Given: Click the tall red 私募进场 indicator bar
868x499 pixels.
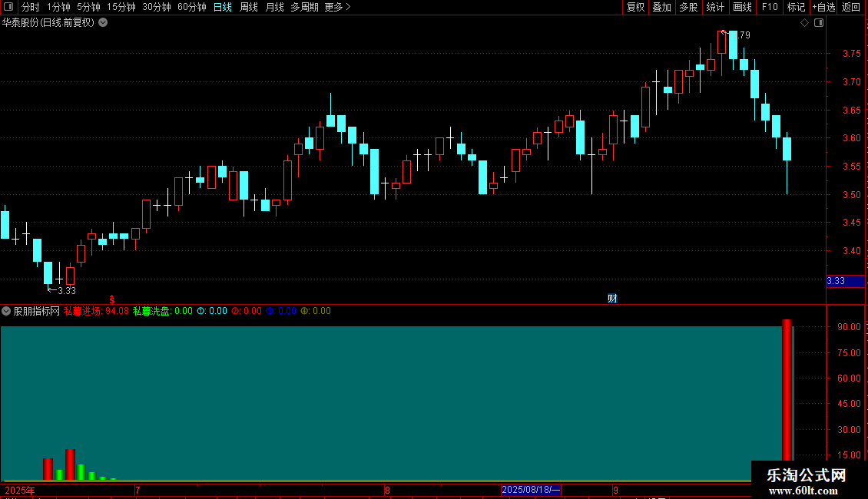Looking at the screenshot, I should 787,389.
